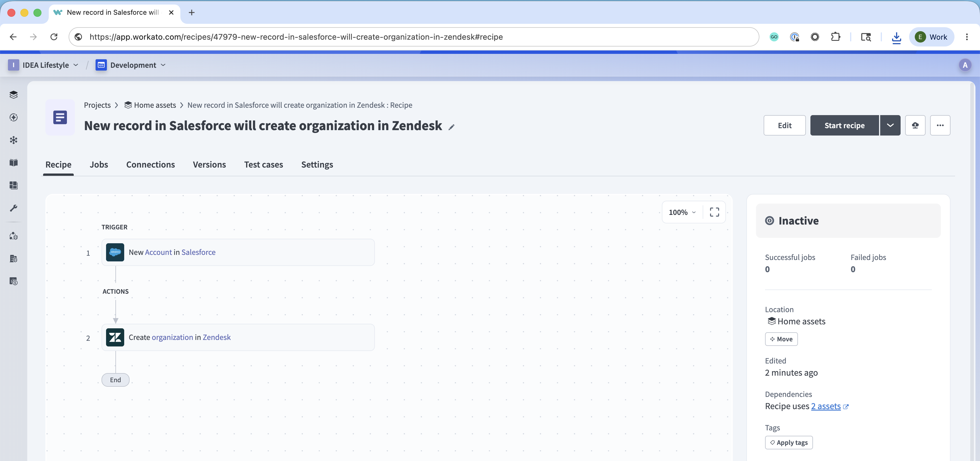Click the site information icon in address bar

[x=78, y=37]
